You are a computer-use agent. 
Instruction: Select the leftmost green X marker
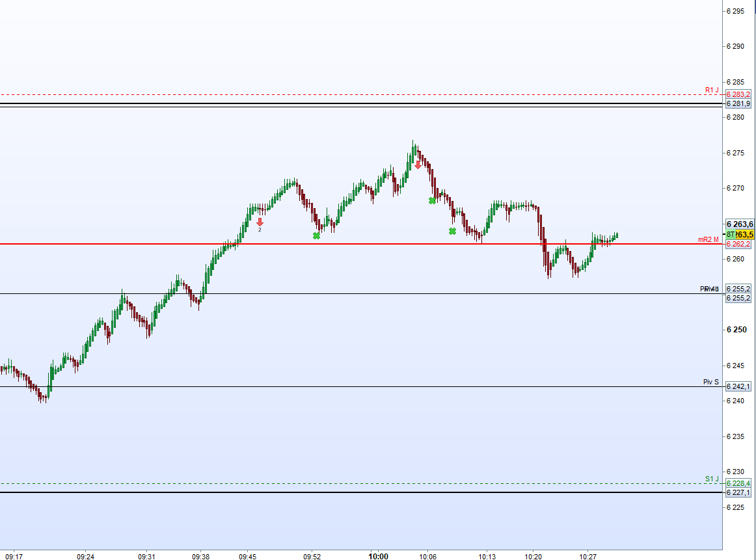pyautogui.click(x=316, y=235)
